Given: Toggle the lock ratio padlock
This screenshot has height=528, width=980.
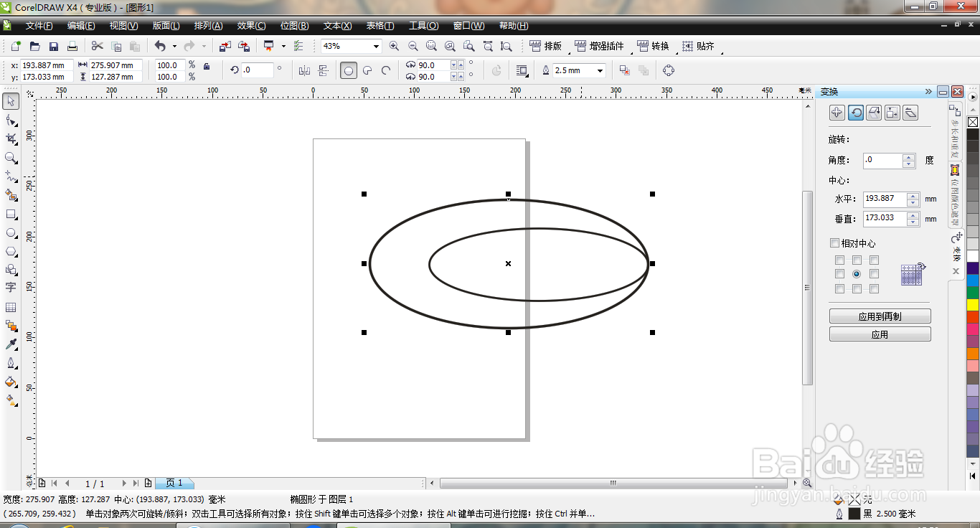Looking at the screenshot, I should coord(207,67).
